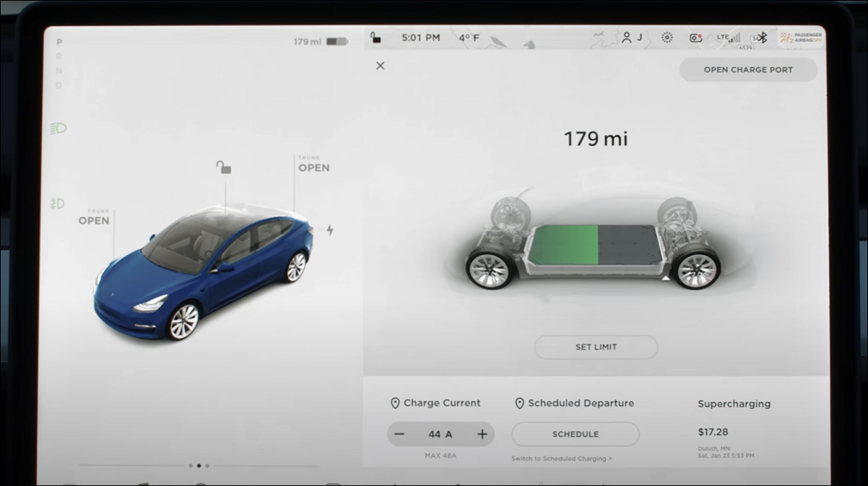Tap the fog lights indicator icon
868x486 pixels.
[58, 204]
